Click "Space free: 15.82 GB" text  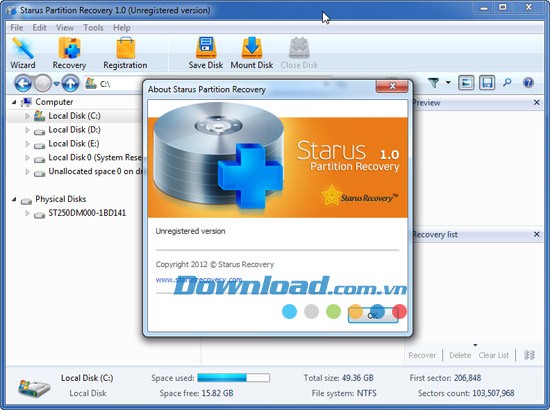click(196, 393)
